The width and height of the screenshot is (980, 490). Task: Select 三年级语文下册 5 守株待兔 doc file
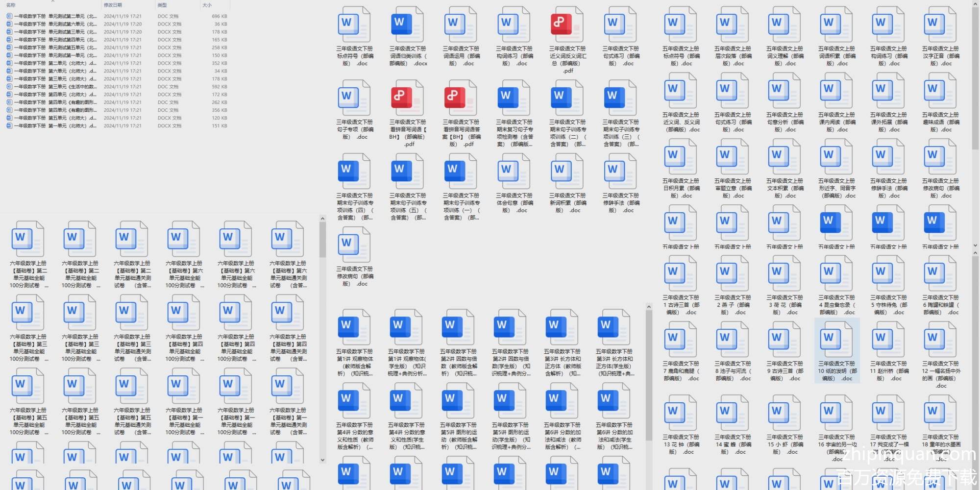click(x=888, y=286)
